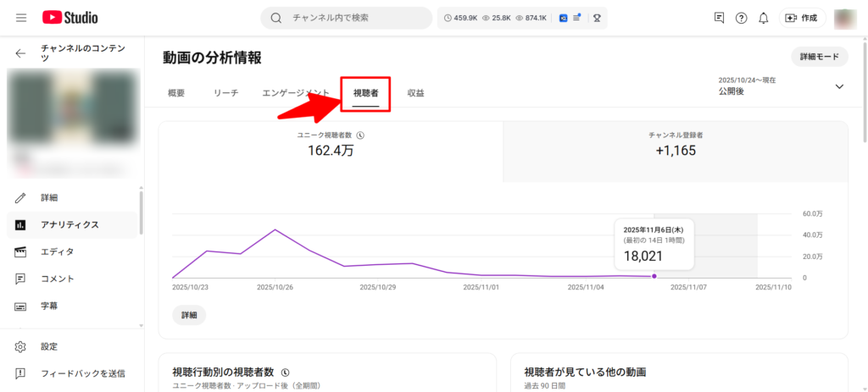Click the clock icon next to ユニーク視聴者数

360,135
